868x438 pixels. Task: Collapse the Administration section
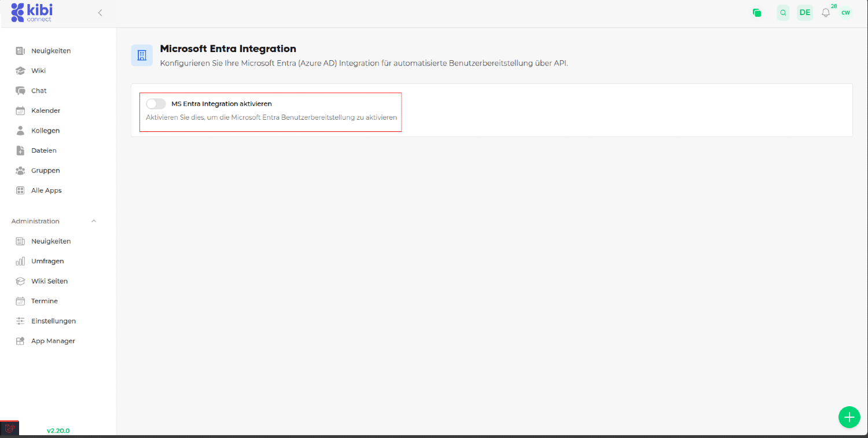click(94, 221)
